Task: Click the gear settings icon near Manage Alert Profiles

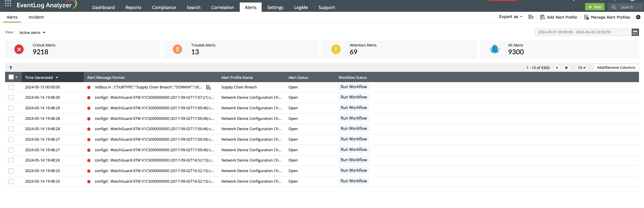Action: (638, 17)
